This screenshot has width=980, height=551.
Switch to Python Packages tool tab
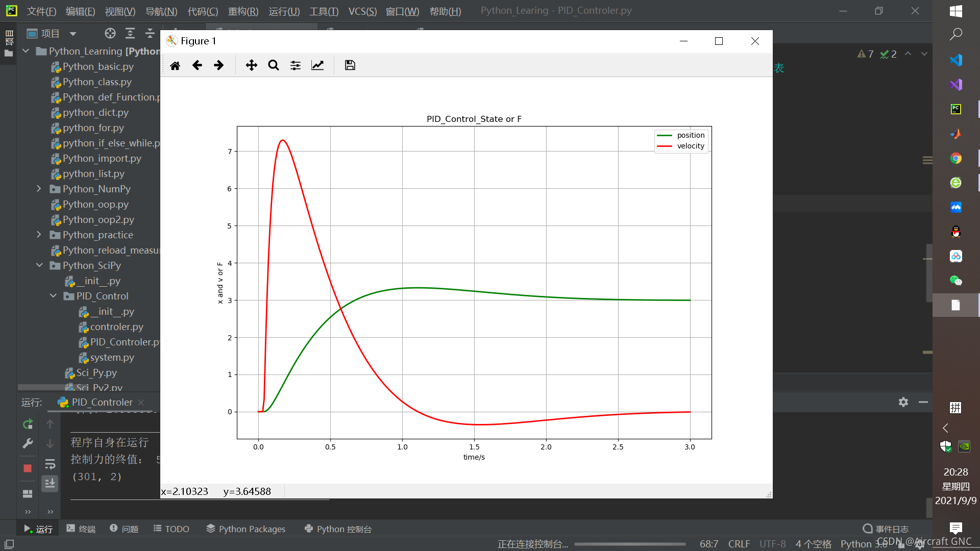click(x=246, y=529)
